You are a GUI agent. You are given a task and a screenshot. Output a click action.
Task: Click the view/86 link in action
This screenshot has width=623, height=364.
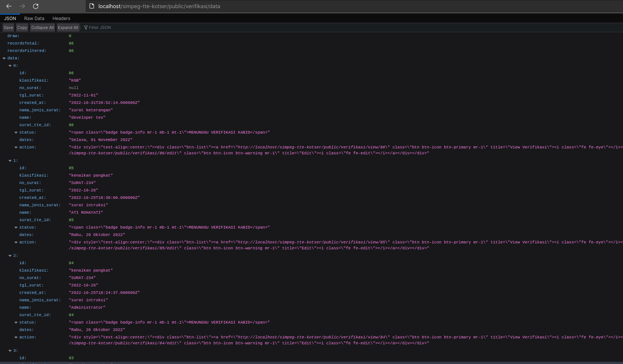coord(311,147)
